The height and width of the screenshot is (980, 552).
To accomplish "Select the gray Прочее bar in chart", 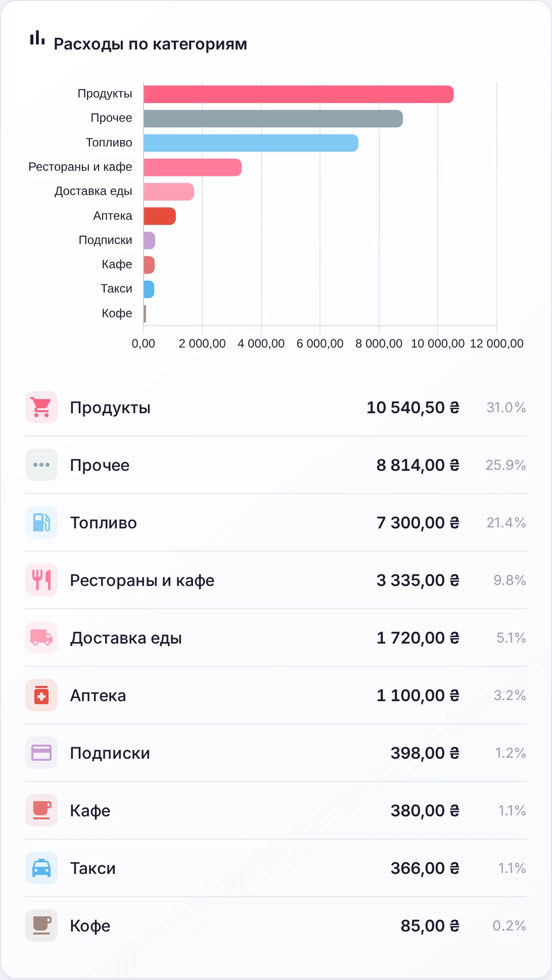I will click(x=273, y=119).
